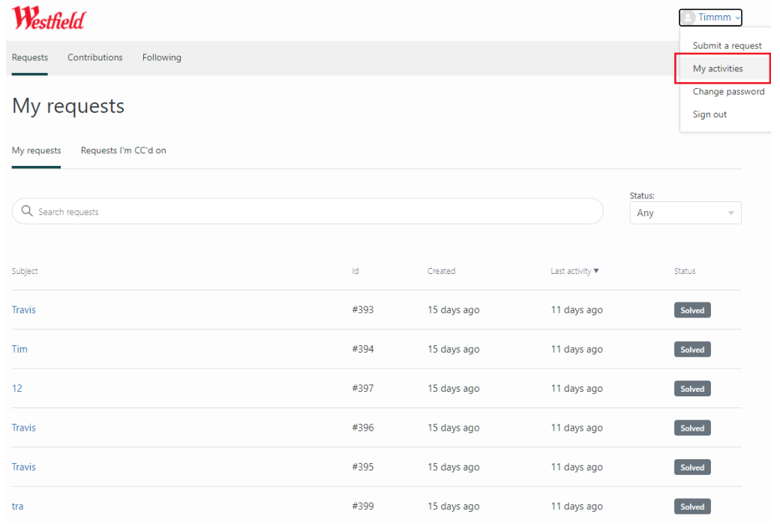Click the search magnifier icon
The width and height of the screenshot is (780, 527).
point(27,212)
